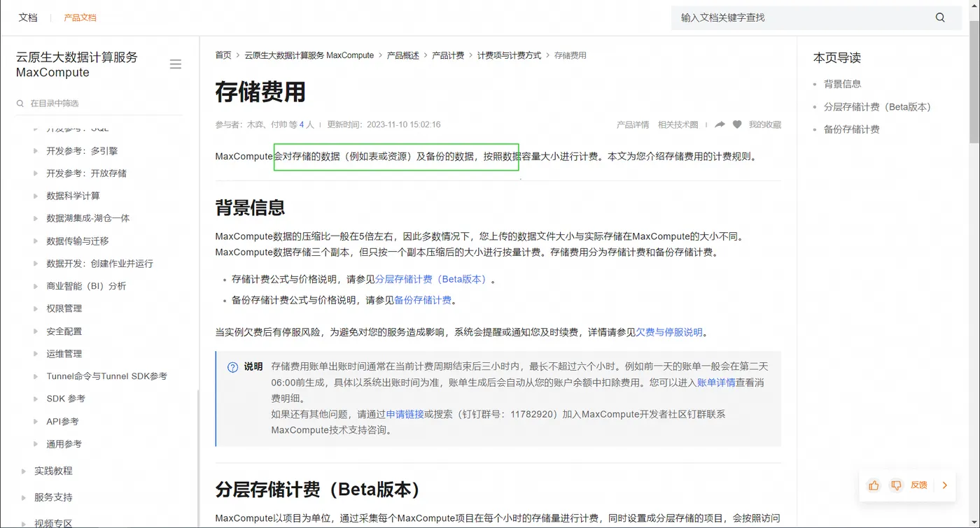This screenshot has height=528, width=980.
Task: Switch to 产品文档 top navigation tab
Action: click(x=80, y=17)
